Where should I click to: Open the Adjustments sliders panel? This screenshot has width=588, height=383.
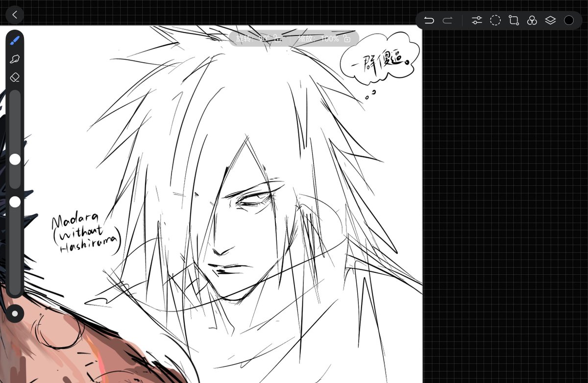(477, 20)
